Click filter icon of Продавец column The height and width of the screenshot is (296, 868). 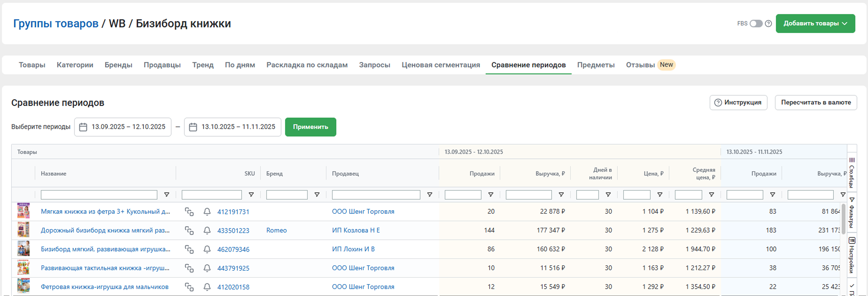[429, 195]
